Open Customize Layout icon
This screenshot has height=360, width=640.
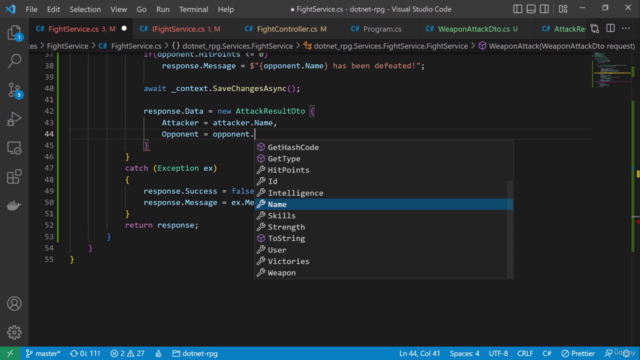click(x=563, y=9)
